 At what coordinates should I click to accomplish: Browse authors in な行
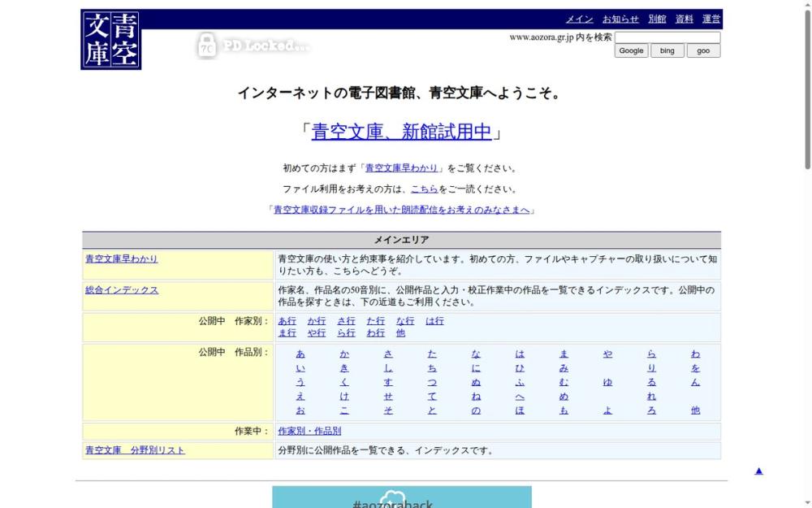coord(405,321)
